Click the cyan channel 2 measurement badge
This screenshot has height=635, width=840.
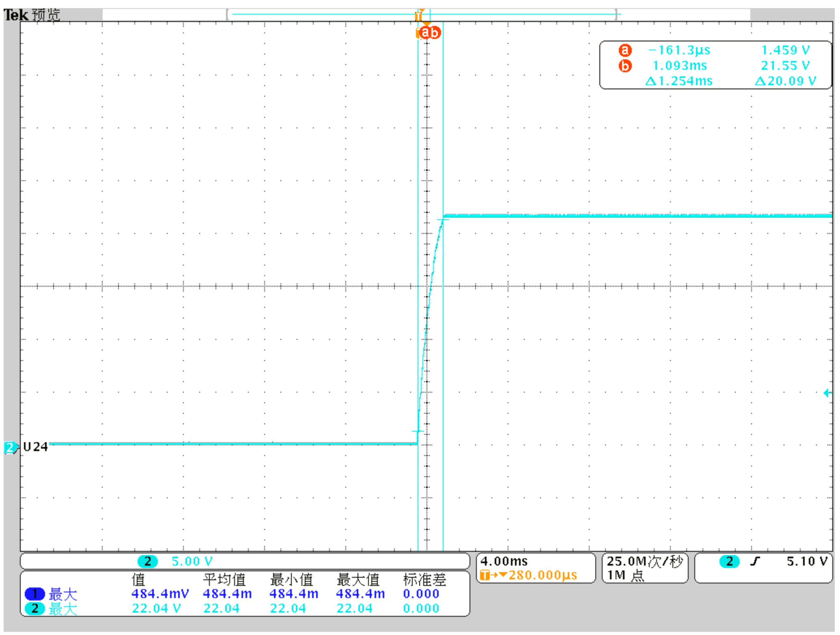(x=35, y=609)
